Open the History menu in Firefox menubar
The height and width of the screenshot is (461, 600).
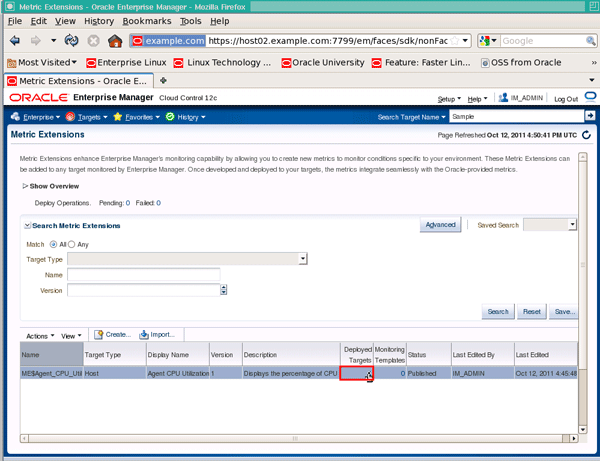point(99,21)
